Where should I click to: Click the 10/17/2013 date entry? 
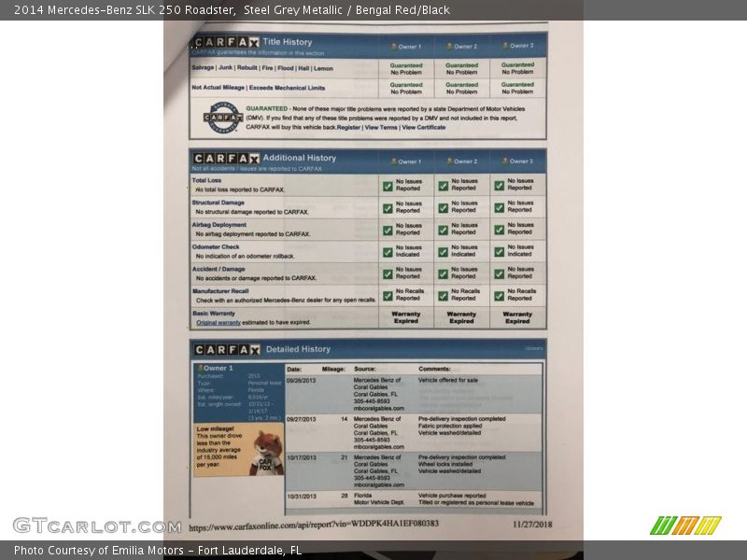click(x=302, y=457)
